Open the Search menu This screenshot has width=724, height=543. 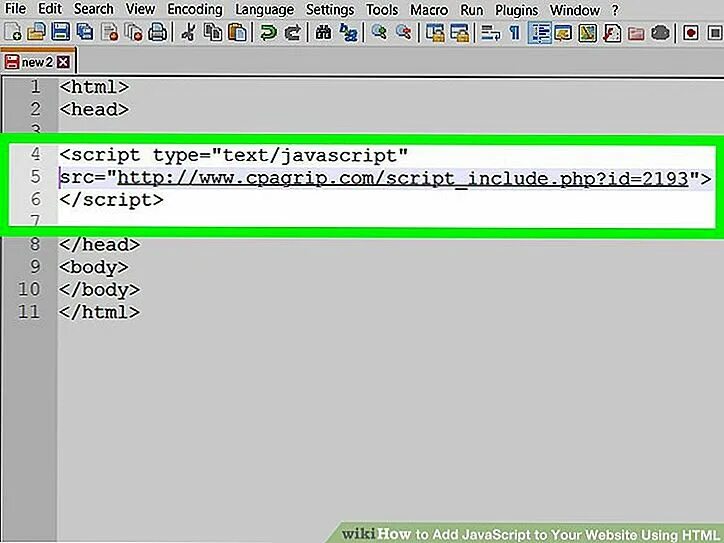(x=93, y=8)
